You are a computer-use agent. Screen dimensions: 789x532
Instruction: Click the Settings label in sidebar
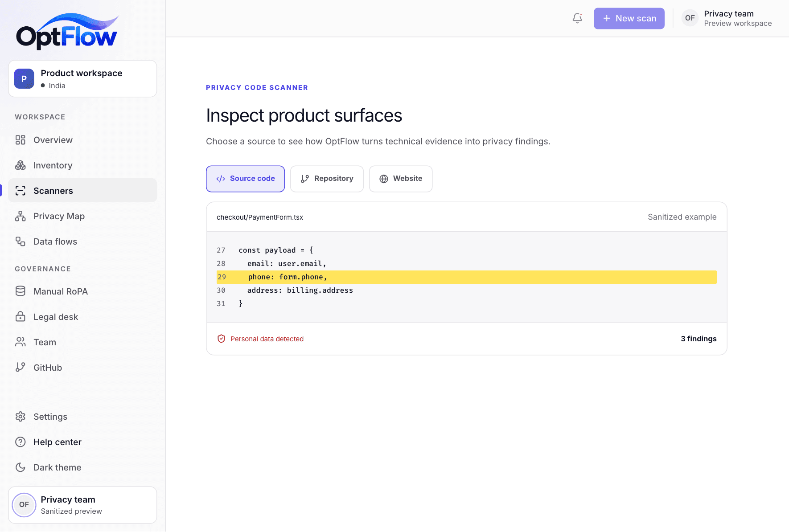[x=50, y=417]
